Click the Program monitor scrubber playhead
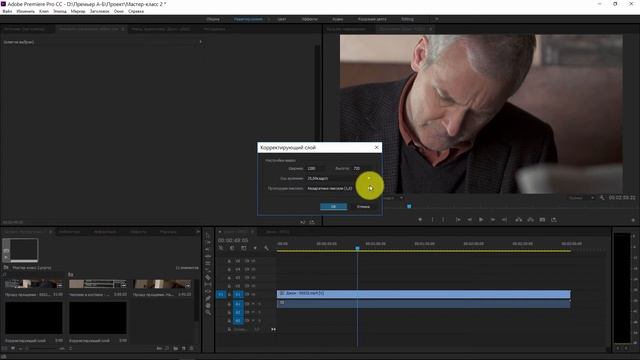640x360 pixels. click(x=409, y=207)
